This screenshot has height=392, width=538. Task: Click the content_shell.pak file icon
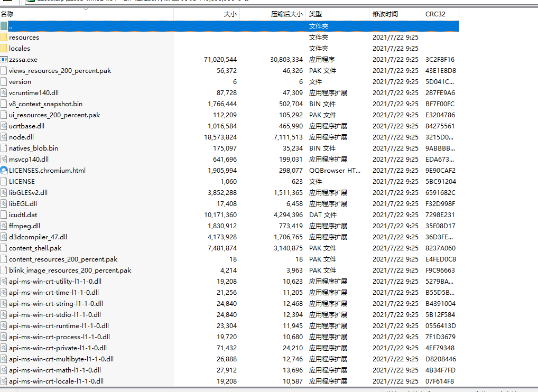[4, 248]
